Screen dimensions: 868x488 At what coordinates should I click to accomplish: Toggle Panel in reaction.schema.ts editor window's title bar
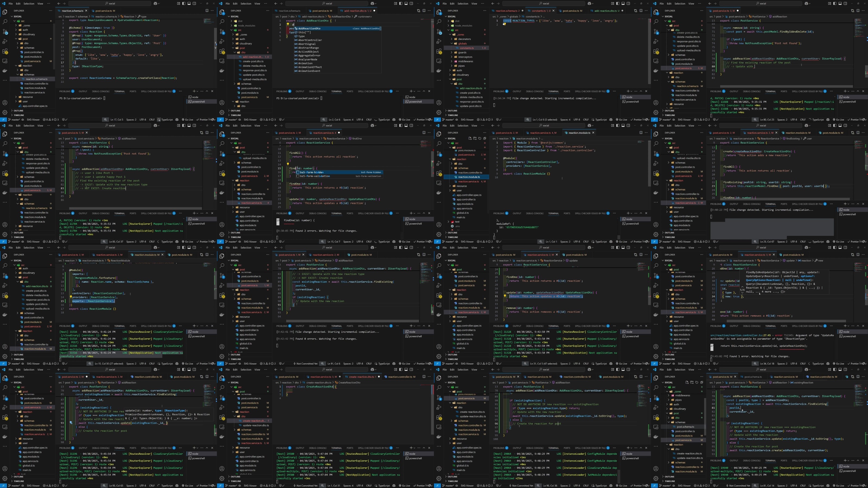(189, 3)
